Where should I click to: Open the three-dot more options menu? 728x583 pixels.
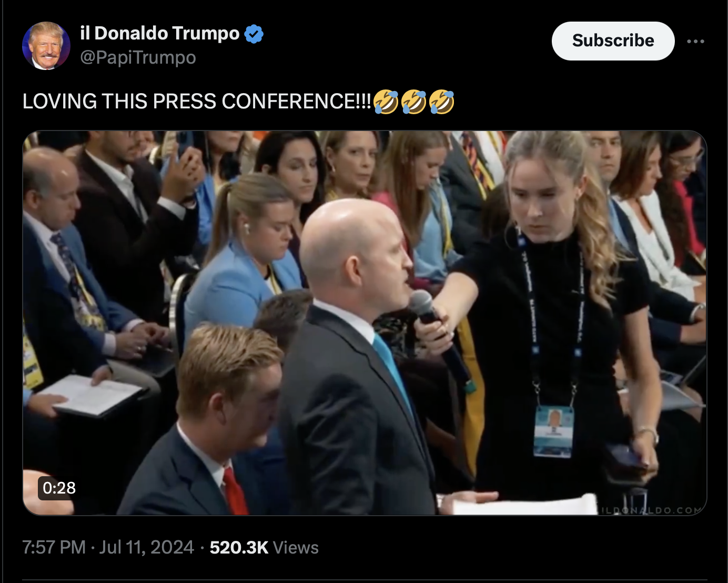pyautogui.click(x=695, y=41)
